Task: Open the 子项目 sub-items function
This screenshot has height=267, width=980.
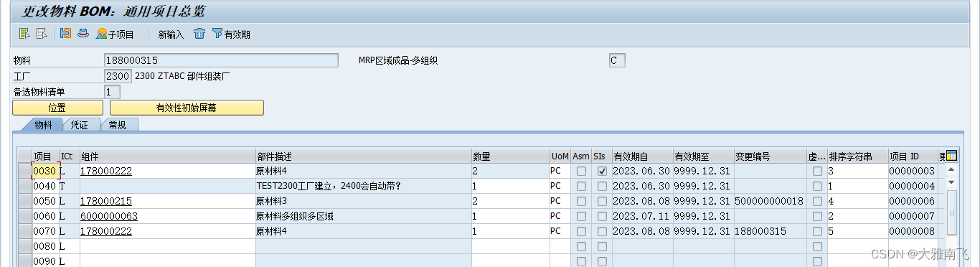Action: click(115, 34)
